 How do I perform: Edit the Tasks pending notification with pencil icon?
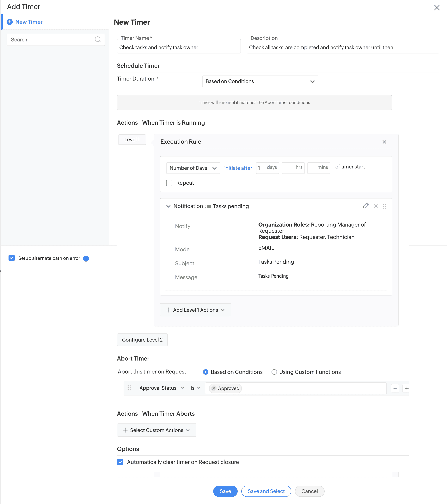click(x=366, y=206)
